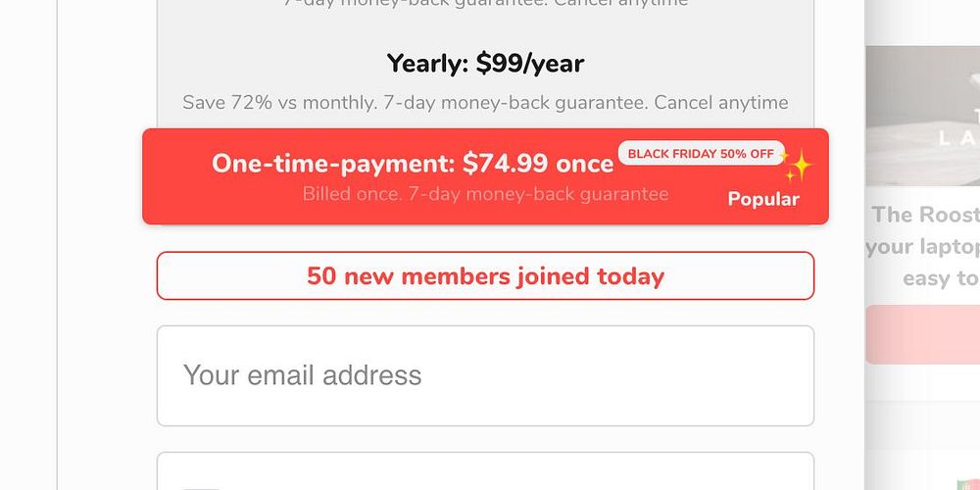Screen dimensions: 980x490
Task: Click the 'your laptop' description line
Action: click(x=922, y=247)
